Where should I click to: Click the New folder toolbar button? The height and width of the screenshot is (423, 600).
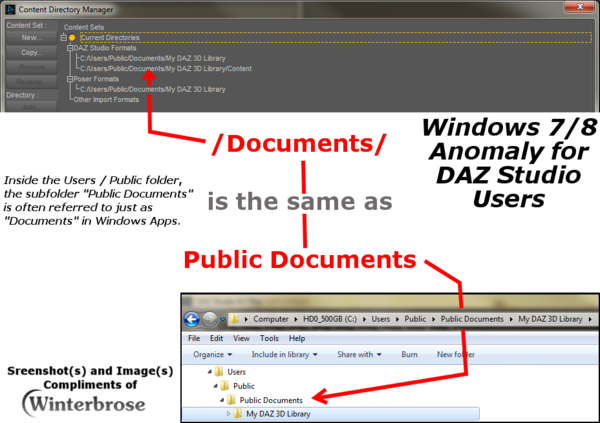point(456,355)
